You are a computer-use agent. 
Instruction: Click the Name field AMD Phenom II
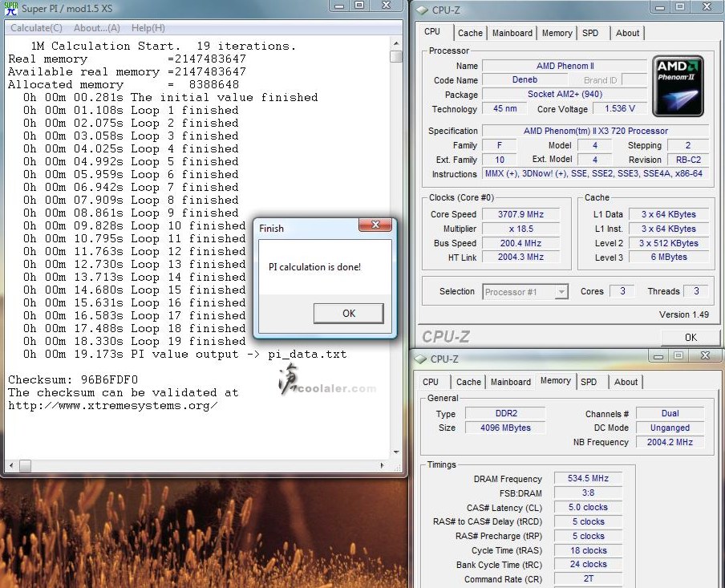[x=565, y=66]
